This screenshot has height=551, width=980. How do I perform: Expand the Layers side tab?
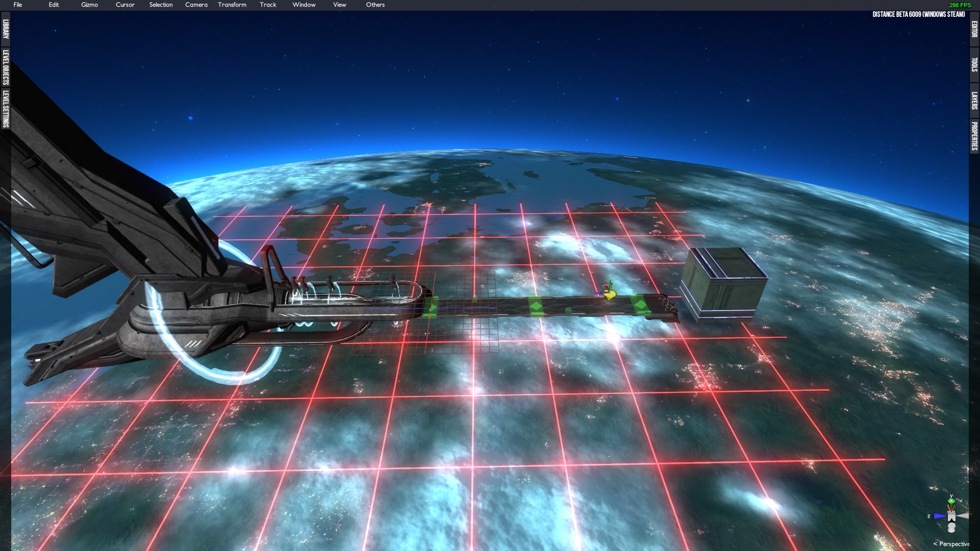coord(974,101)
